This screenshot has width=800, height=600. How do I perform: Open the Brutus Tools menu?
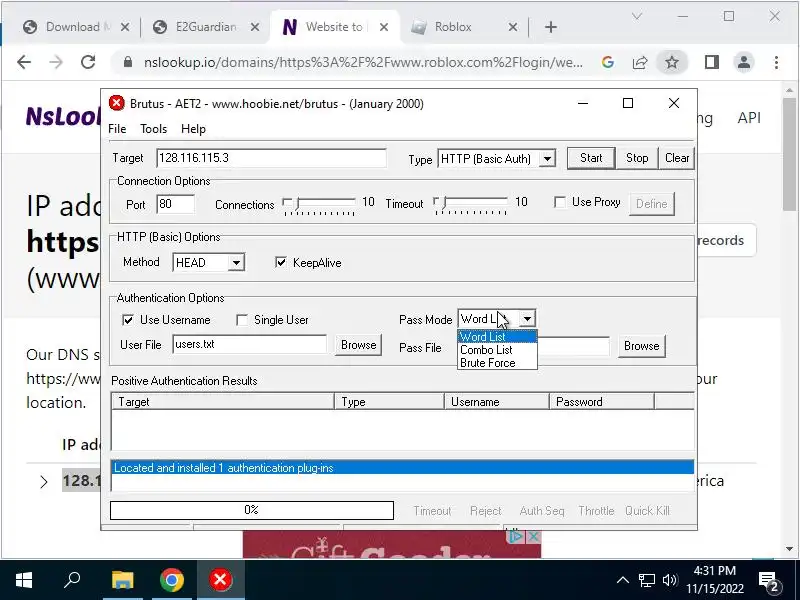tap(154, 129)
